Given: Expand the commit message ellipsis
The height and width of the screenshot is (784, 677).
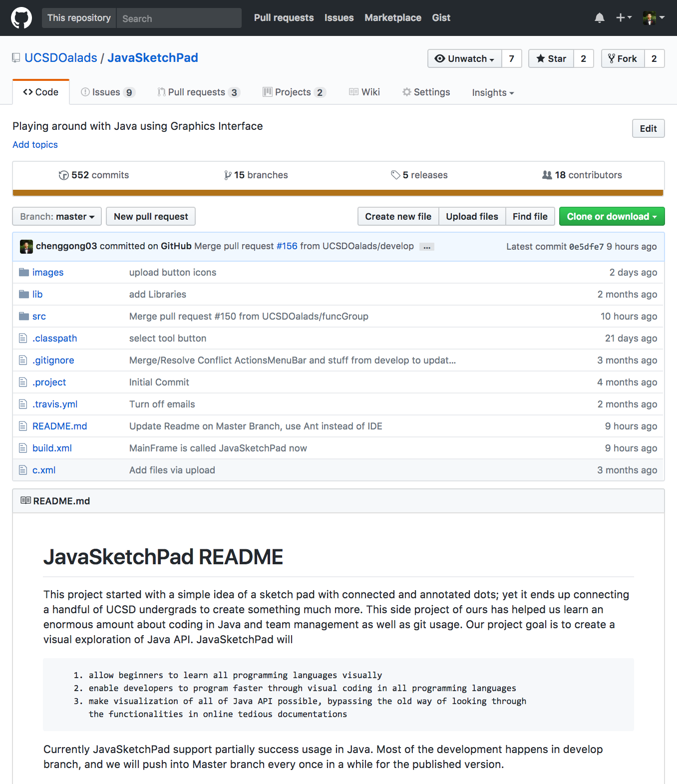Looking at the screenshot, I should click(427, 247).
